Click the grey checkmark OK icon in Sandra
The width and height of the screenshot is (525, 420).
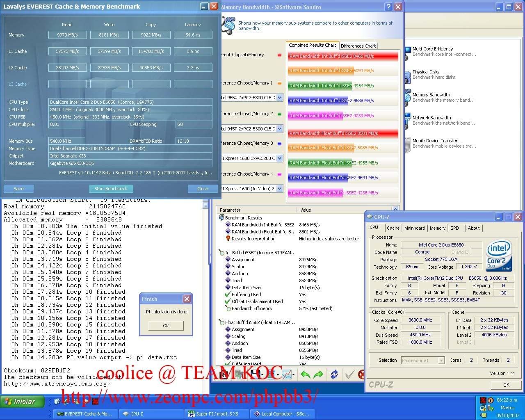coord(350,374)
